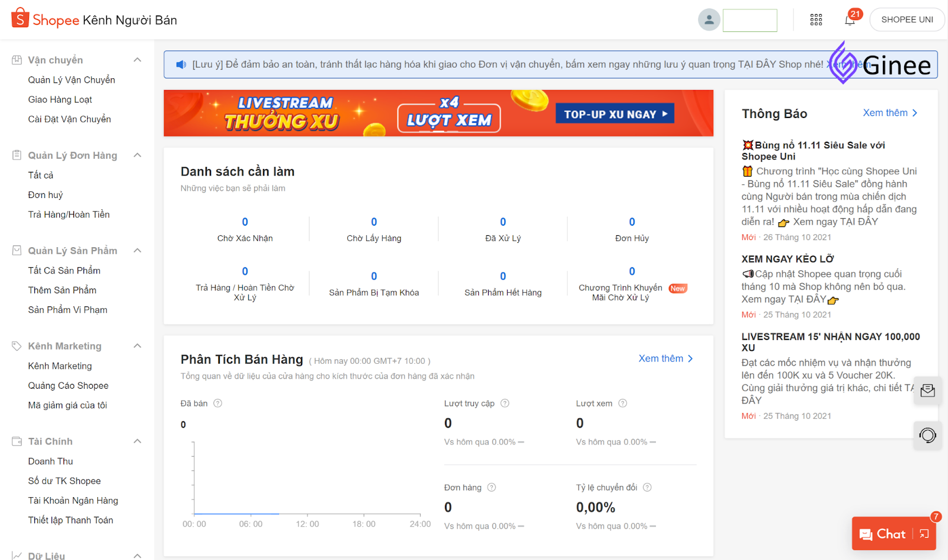The image size is (948, 560).
Task: Click Xem thêm in Thông Báo panel
Action: click(x=890, y=113)
